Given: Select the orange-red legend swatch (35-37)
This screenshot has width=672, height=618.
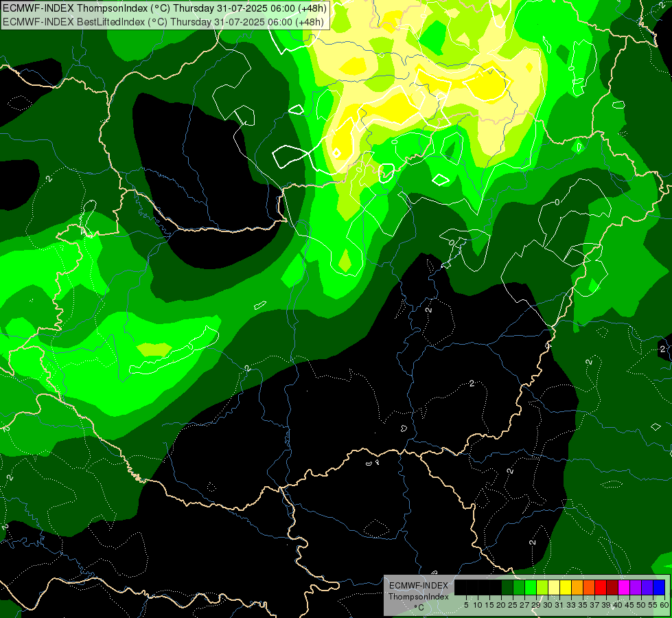Looking at the screenshot, I should pos(589,587).
